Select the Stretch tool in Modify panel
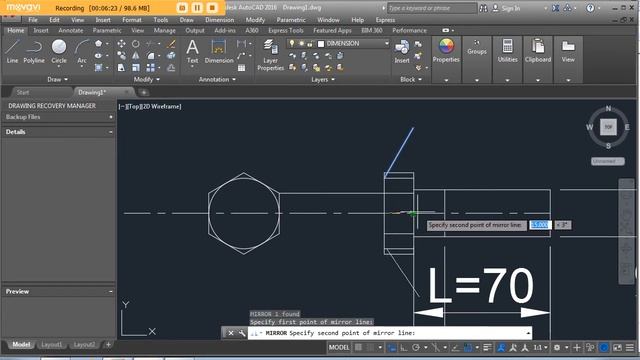This screenshot has height=360, width=640. (121, 67)
